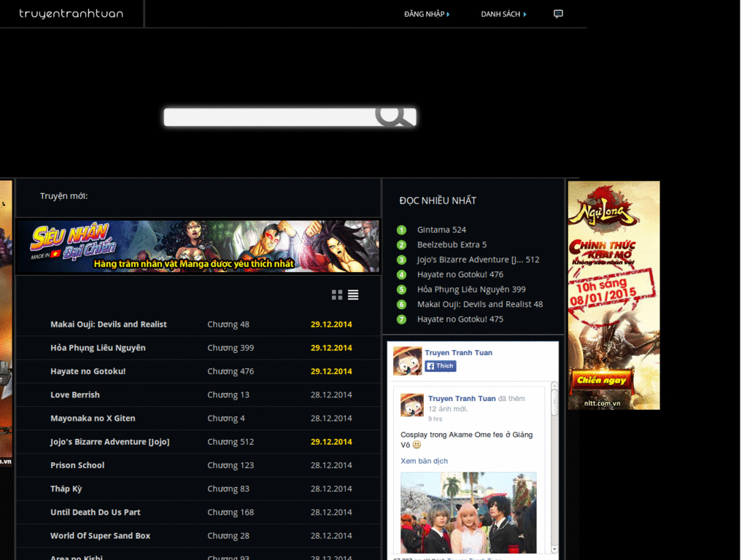This screenshot has width=747, height=560.
Task: Expand the ĐĂNG NHẬP menu
Action: [427, 14]
